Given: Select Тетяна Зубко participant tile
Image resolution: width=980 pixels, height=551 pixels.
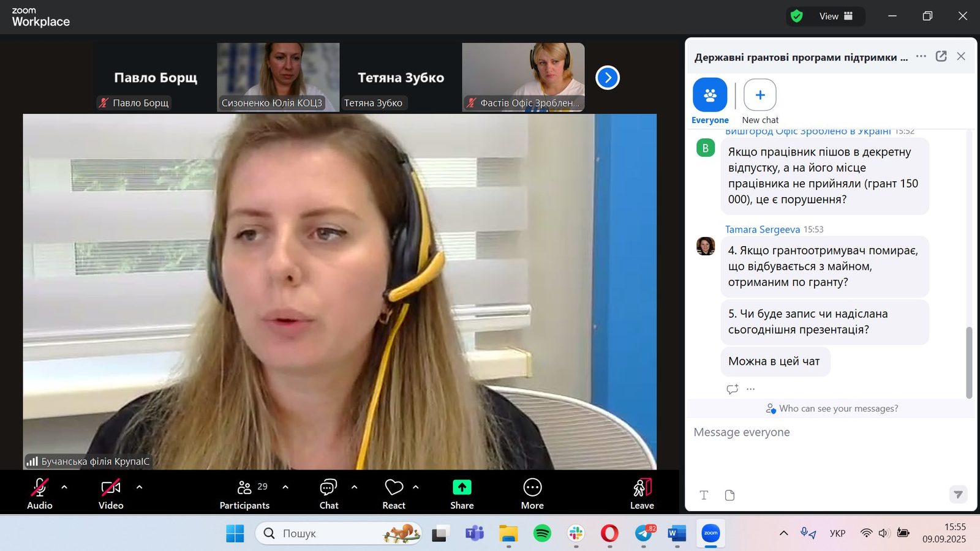Looking at the screenshot, I should pyautogui.click(x=401, y=77).
